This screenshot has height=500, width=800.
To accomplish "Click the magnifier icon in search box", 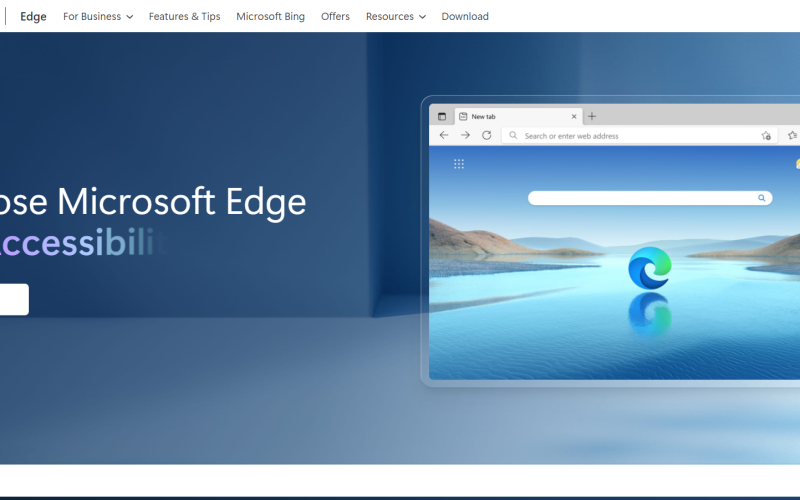I will (761, 198).
